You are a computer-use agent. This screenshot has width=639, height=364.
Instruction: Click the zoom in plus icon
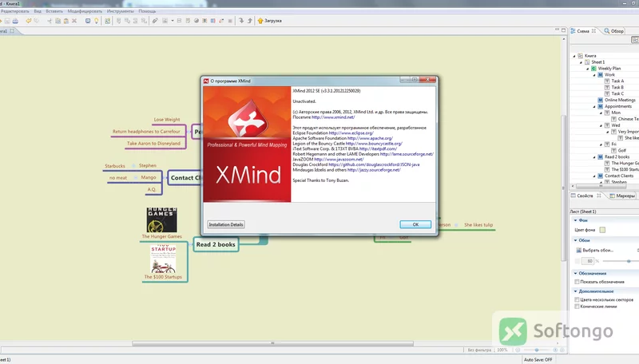pos(555,350)
